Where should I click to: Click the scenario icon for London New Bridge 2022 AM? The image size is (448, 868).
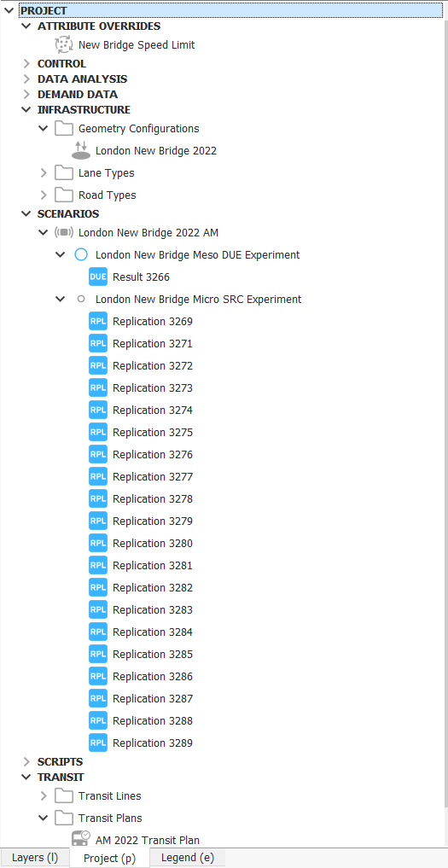[x=64, y=232]
